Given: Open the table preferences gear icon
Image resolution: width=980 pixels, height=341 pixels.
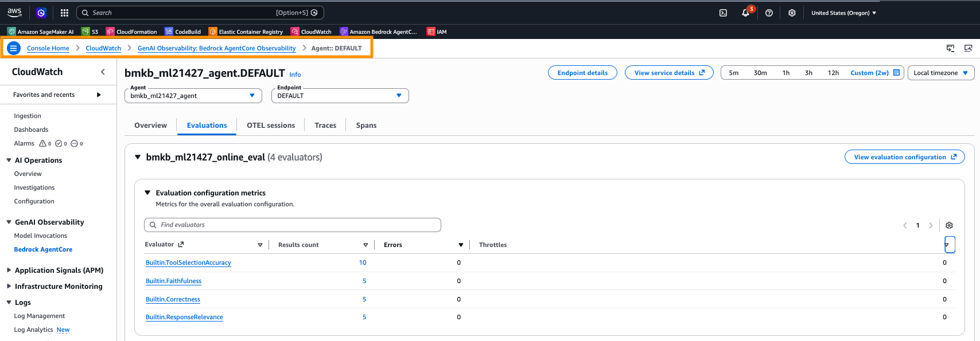Looking at the screenshot, I should point(949,225).
